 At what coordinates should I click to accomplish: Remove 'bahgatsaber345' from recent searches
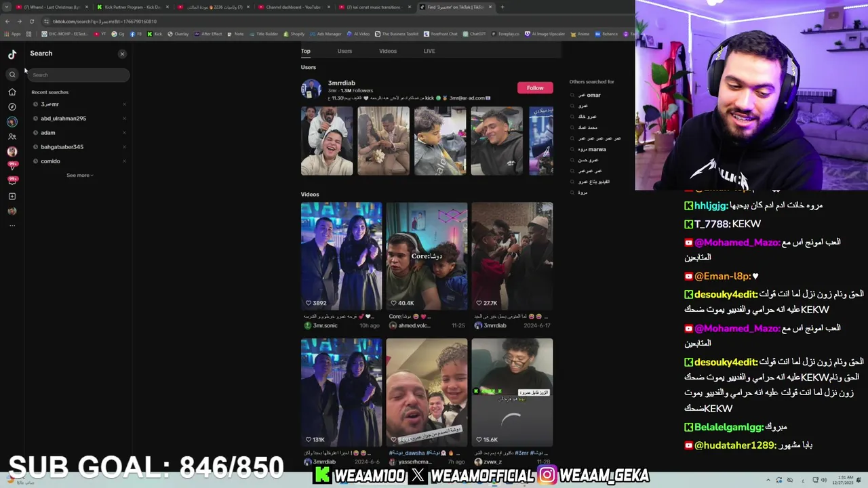coord(124,147)
